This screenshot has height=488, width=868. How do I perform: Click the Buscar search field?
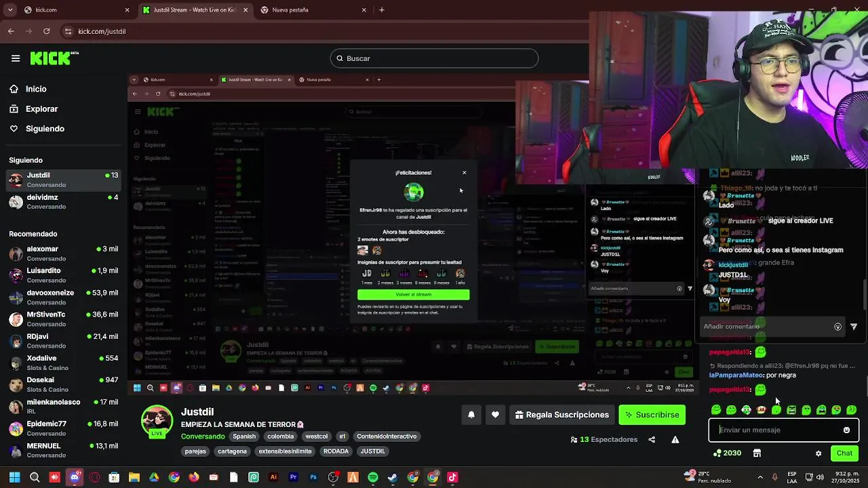click(434, 58)
